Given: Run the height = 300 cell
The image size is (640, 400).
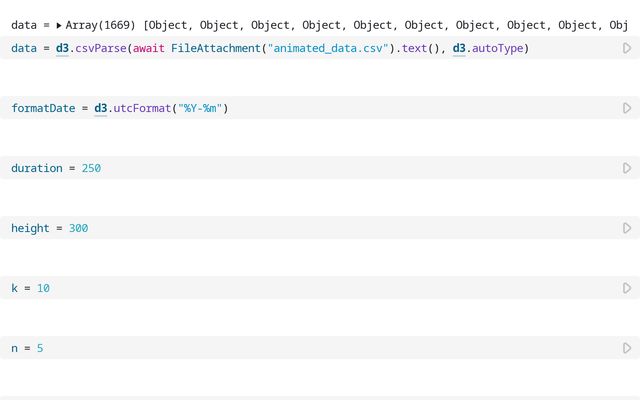Looking at the screenshot, I should (x=627, y=228).
